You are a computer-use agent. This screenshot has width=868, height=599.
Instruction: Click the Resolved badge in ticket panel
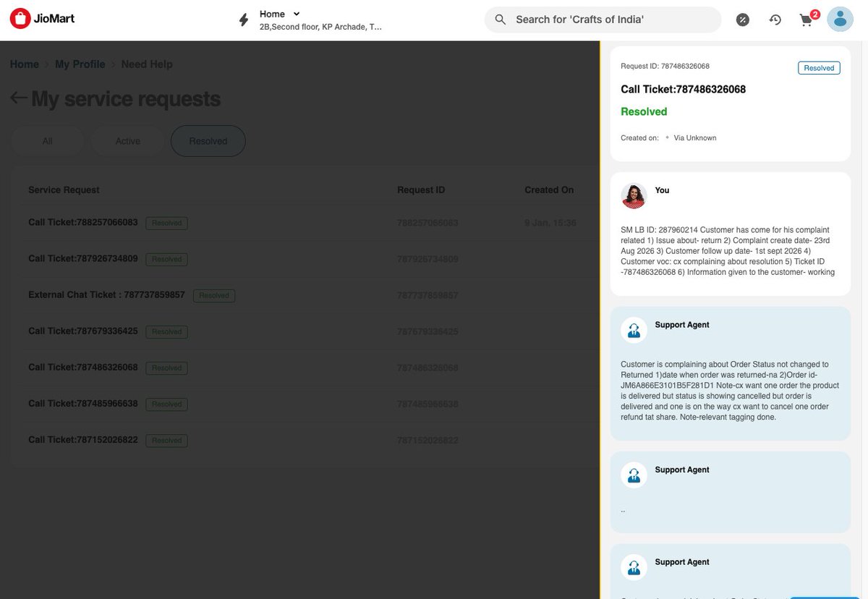pos(819,68)
